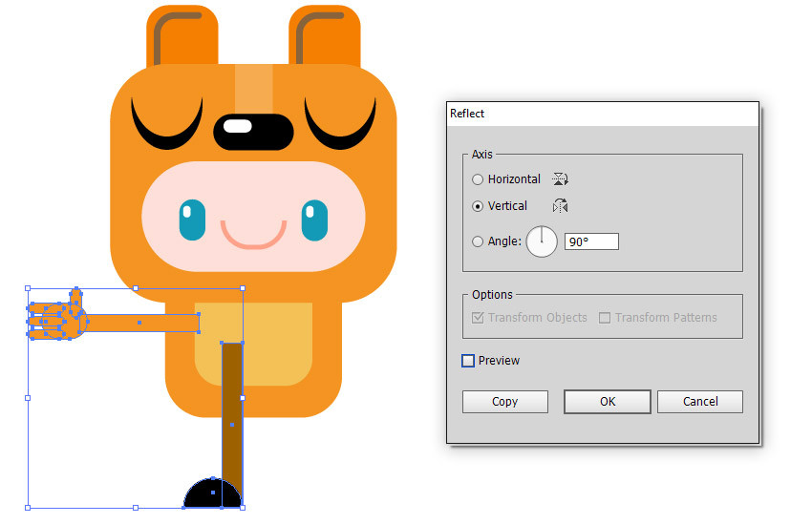Image resolution: width=812 pixels, height=524 pixels.
Task: Click the vertical reflect icon
Action: click(560, 206)
